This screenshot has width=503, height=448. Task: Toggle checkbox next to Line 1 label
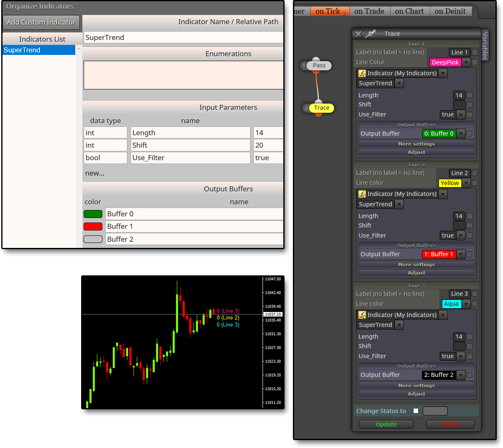pos(475,52)
